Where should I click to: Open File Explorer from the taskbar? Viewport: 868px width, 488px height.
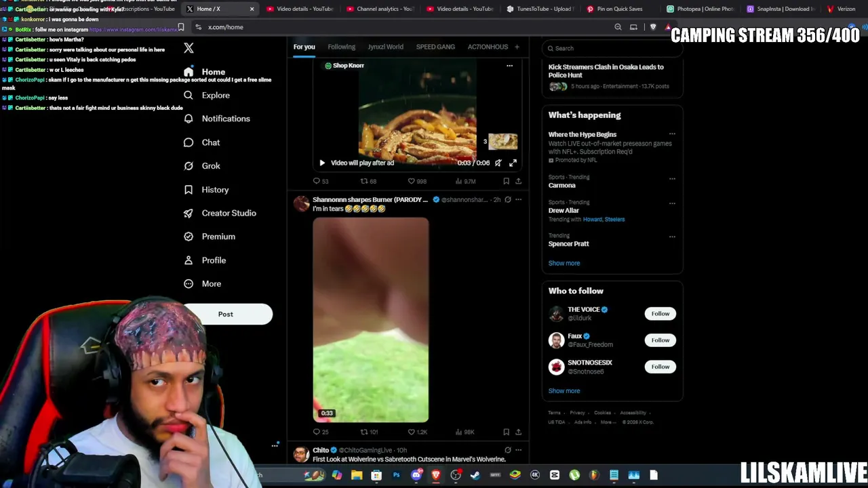(357, 475)
